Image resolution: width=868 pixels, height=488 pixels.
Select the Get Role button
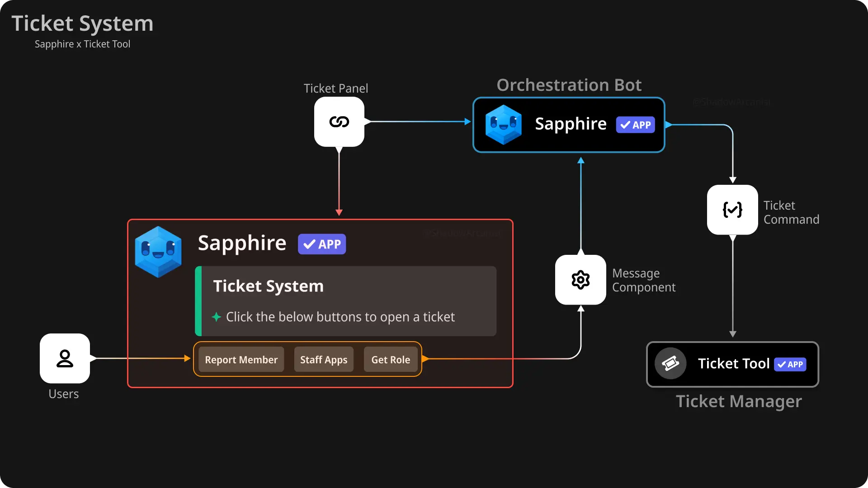pos(391,360)
